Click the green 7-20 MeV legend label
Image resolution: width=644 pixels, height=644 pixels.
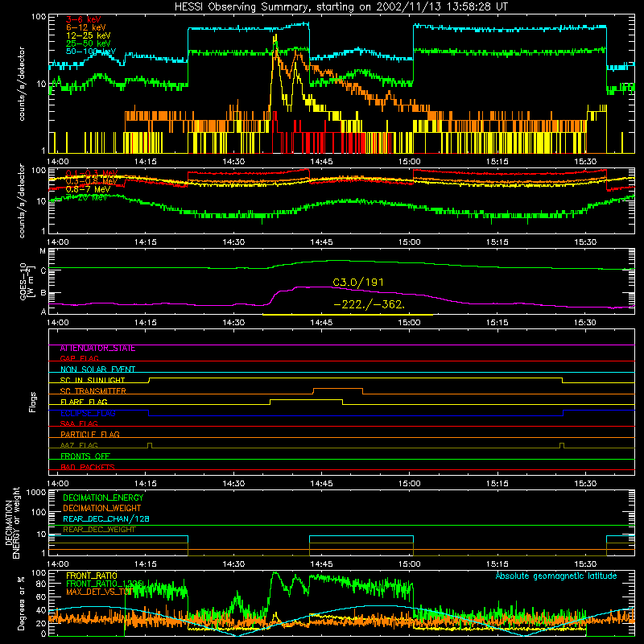[x=86, y=197]
